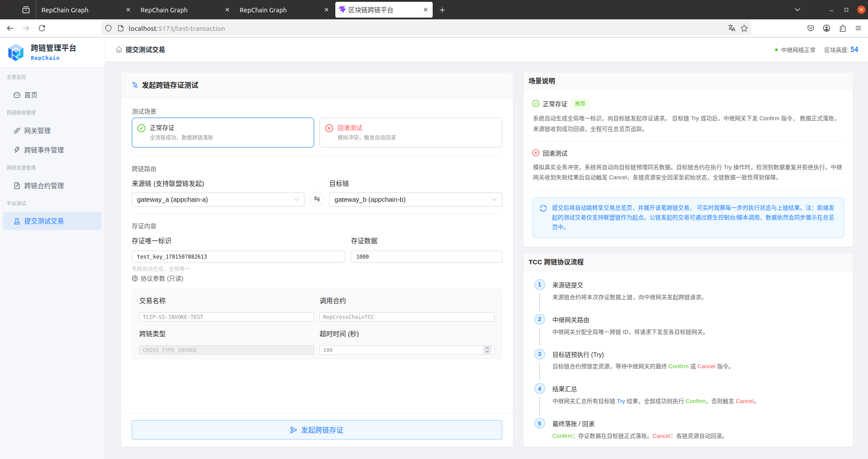Click the 提交测试交易 breadcrumb title
The width and height of the screenshot is (868, 459).
point(145,50)
